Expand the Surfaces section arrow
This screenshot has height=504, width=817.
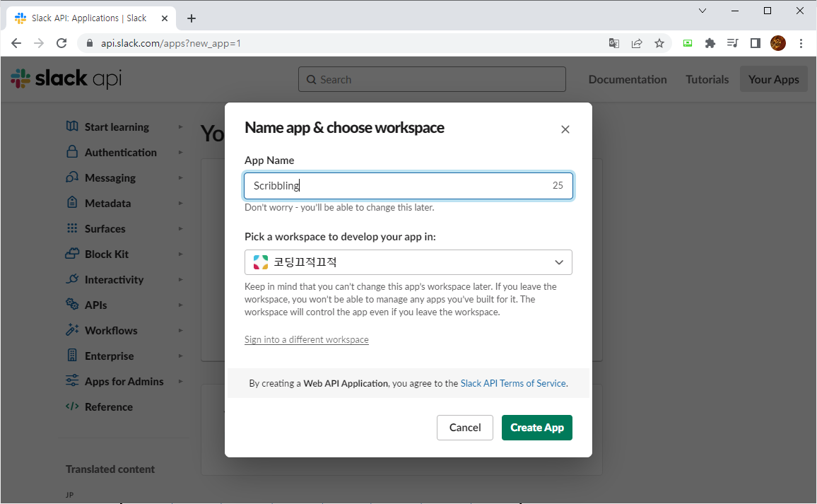pyautogui.click(x=181, y=229)
